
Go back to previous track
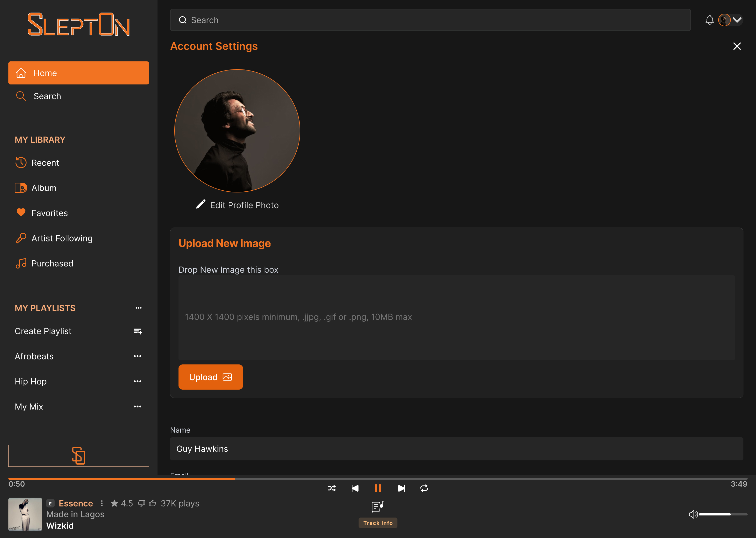(355, 488)
